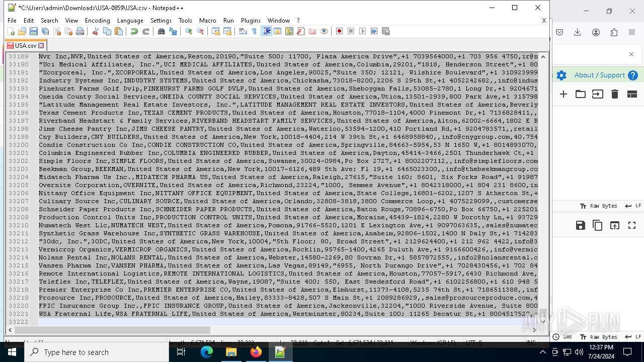This screenshot has width=644, height=362.
Task: Open the Edit menu
Action: [29, 21]
